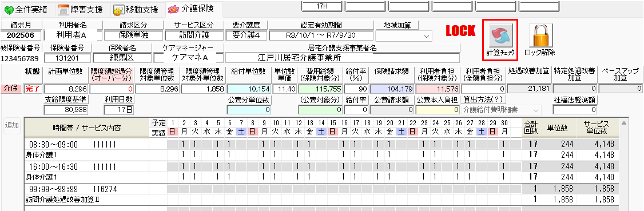Viewport: 644px width, 211px height.
Task: Click the 被保険者番号 value 123456789
Action: click(x=19, y=58)
